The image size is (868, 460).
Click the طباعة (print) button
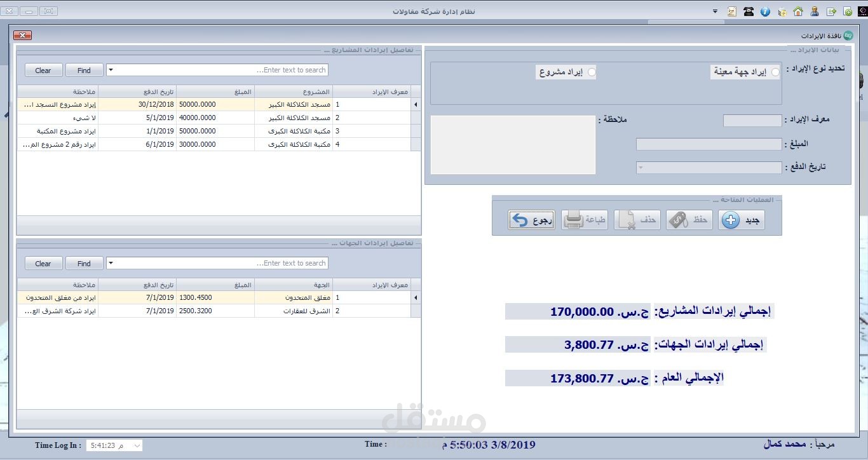tap(585, 220)
